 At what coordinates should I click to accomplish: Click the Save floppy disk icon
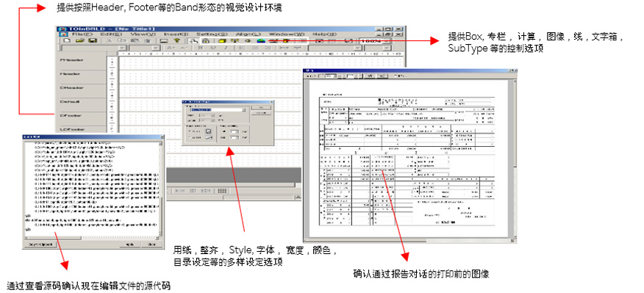click(x=92, y=40)
